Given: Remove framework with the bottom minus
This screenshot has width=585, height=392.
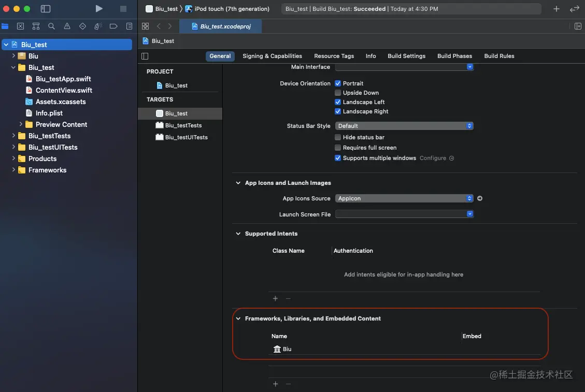Looking at the screenshot, I should 288,384.
